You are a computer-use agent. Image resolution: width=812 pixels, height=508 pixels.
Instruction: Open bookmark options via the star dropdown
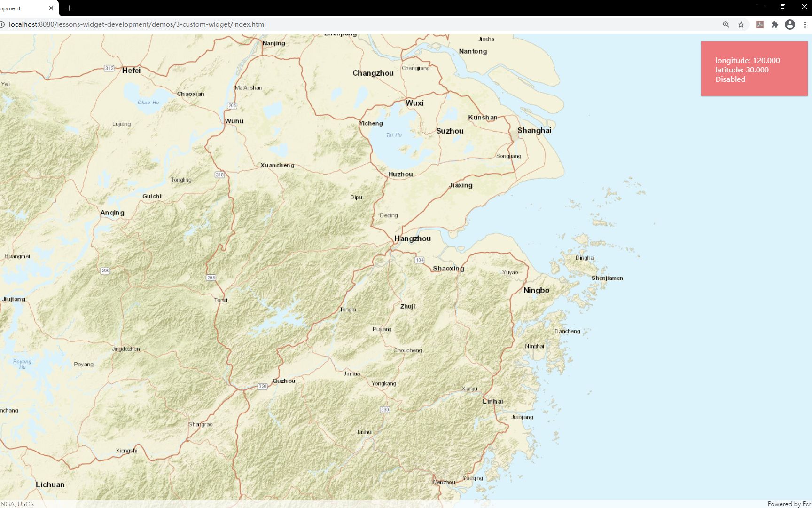[x=742, y=24]
